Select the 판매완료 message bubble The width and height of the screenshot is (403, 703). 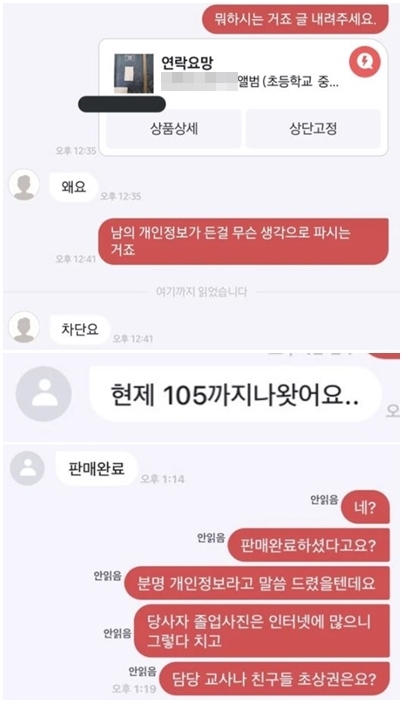coord(95,469)
